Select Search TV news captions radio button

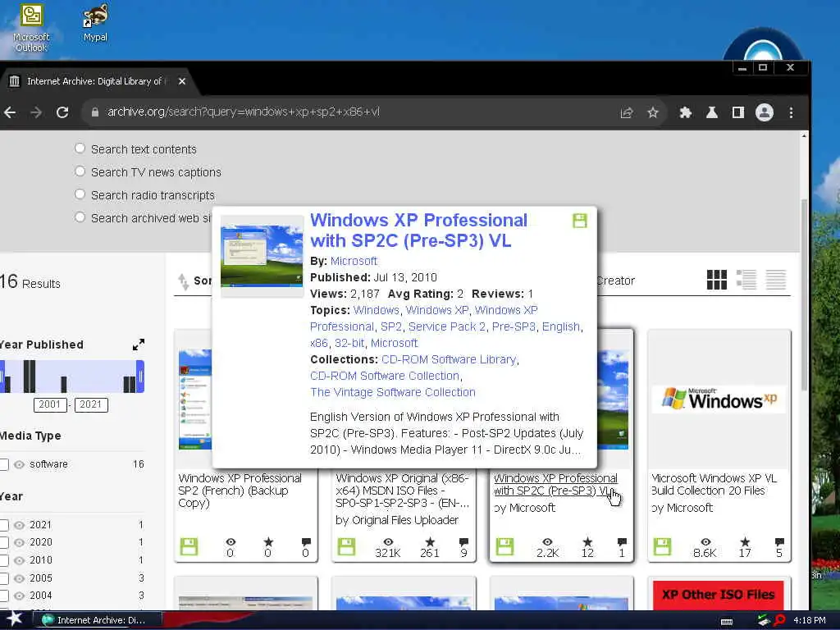click(x=80, y=171)
